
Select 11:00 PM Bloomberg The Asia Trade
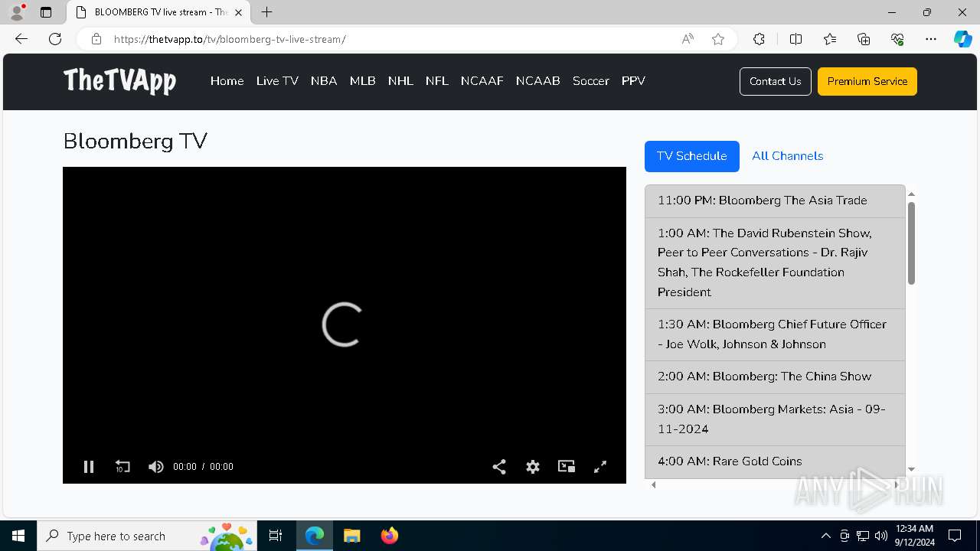(x=775, y=201)
